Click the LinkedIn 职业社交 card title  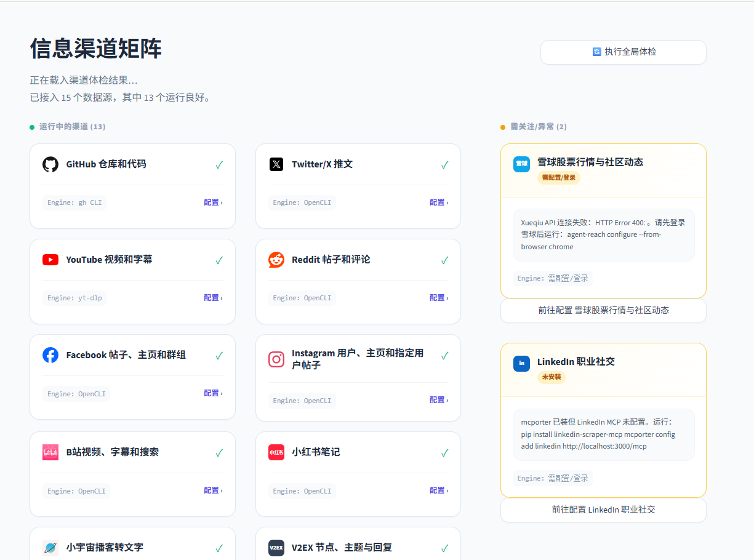(576, 362)
